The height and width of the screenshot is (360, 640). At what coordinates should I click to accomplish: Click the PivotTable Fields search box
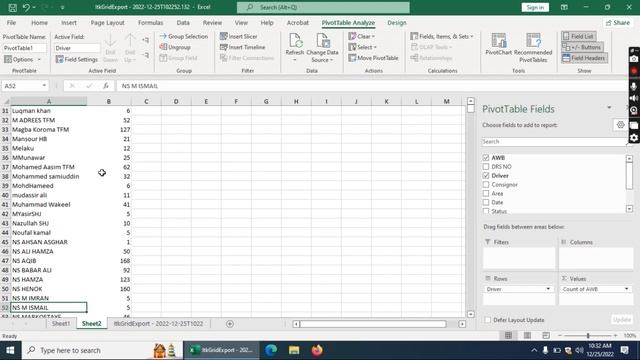click(x=554, y=142)
